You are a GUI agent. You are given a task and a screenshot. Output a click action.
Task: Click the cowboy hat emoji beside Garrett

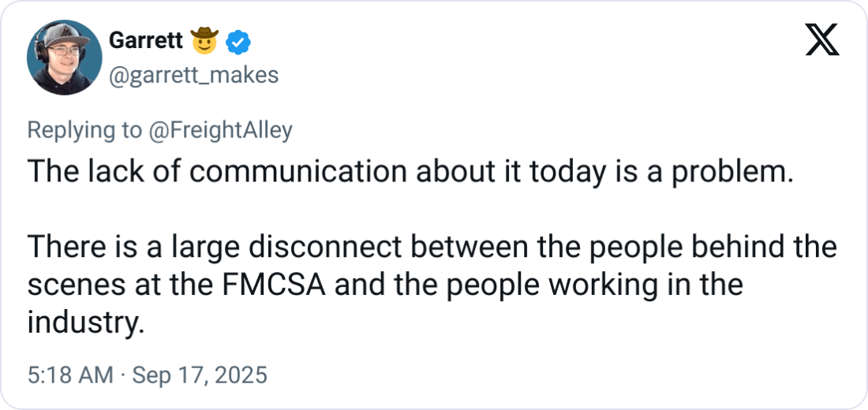click(x=204, y=40)
